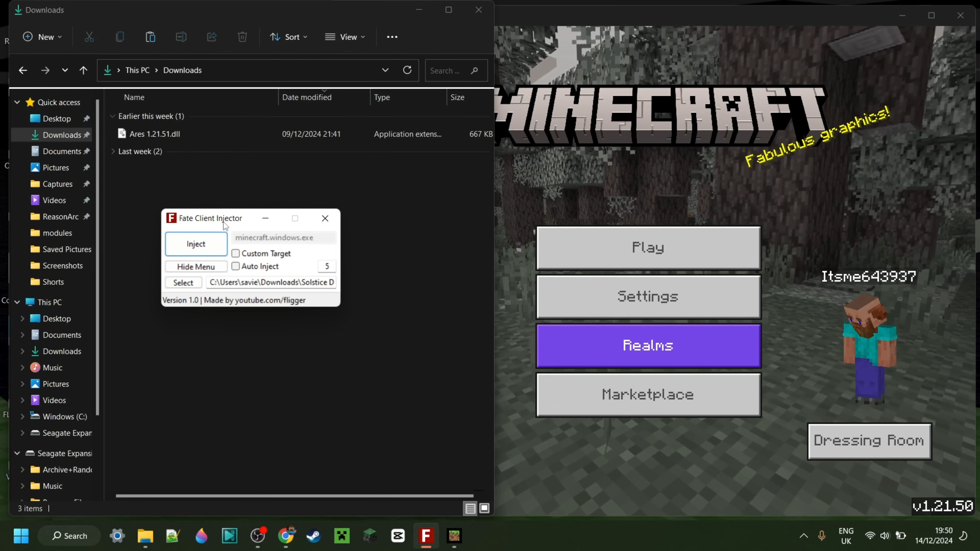Click the DLL path field in injector

click(271, 282)
